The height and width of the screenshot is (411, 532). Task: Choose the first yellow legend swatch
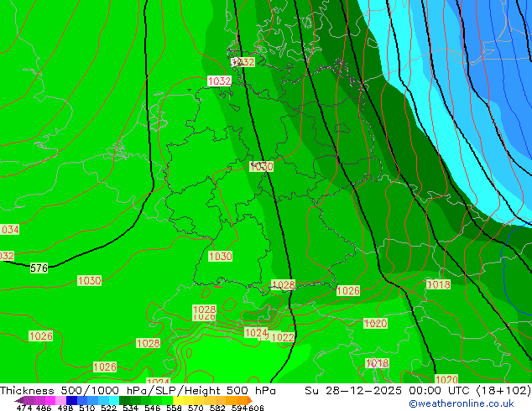[x=178, y=400]
